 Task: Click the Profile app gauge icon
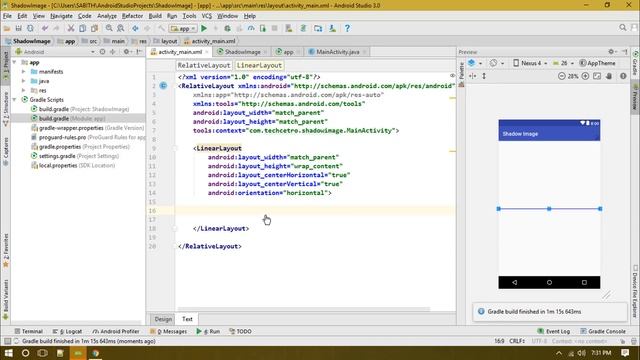(x=251, y=29)
